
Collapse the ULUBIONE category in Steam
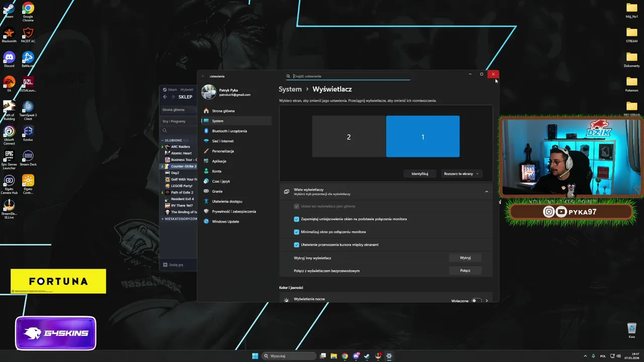pyautogui.click(x=163, y=140)
